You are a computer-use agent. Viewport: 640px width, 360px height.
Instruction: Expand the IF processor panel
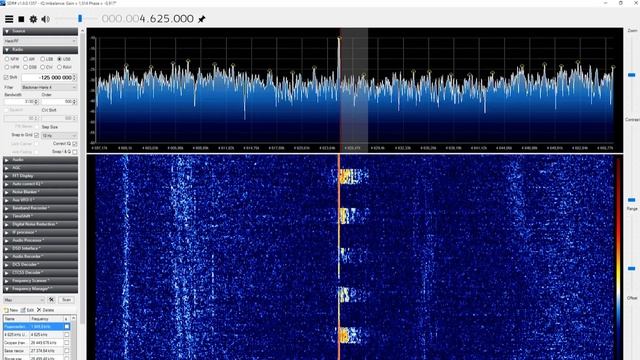click(x=40, y=232)
